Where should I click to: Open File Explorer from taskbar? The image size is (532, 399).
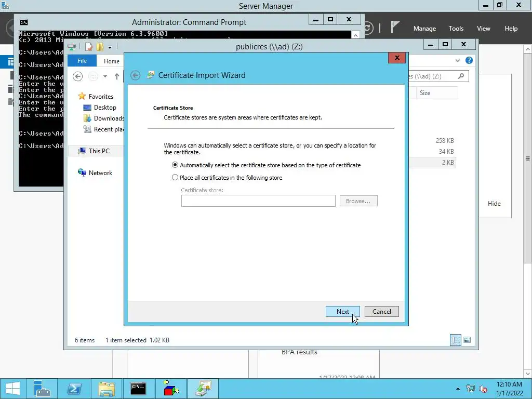point(106,389)
